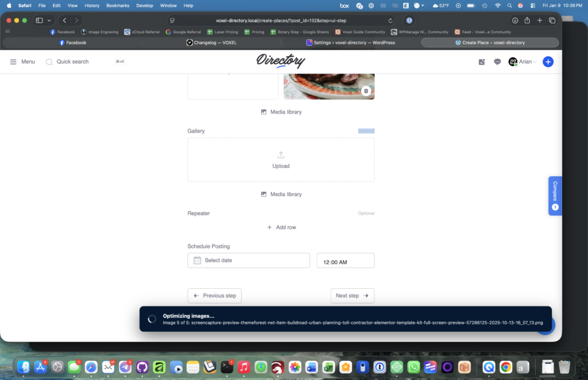Screen dimensions: 588x380
Task: Open the Bookmarks menu in menu bar
Action: (x=118, y=5)
